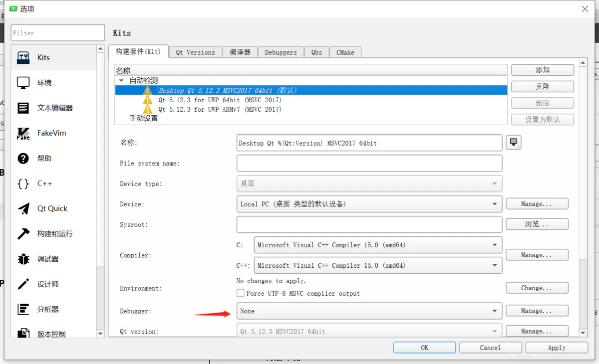Click the 克隆 button to clone the kit
The height and width of the screenshot is (364, 599).
542,86
